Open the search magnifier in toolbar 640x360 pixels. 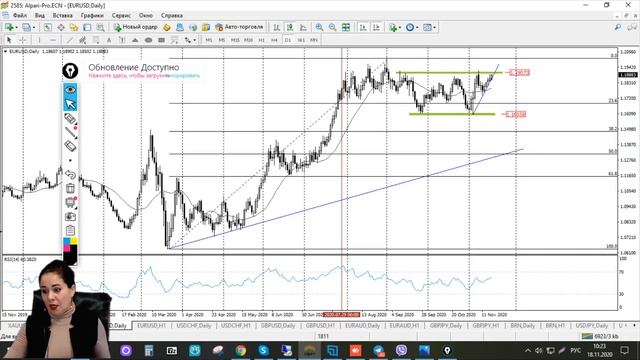pyautogui.click(x=618, y=27)
